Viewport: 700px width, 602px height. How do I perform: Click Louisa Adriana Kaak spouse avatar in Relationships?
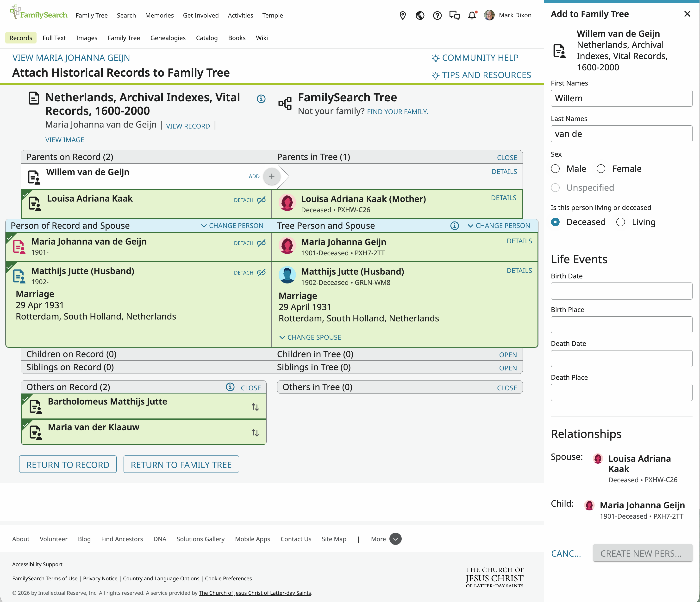[598, 459]
